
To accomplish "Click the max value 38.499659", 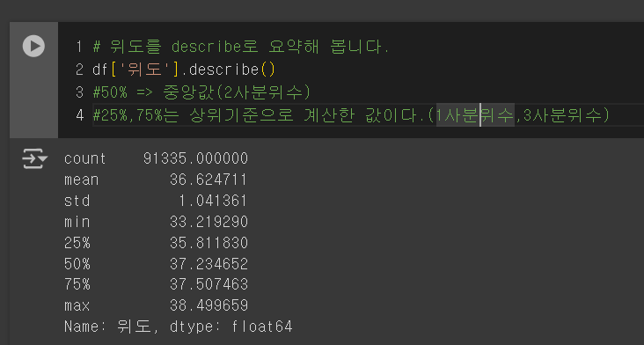I will point(209,305).
